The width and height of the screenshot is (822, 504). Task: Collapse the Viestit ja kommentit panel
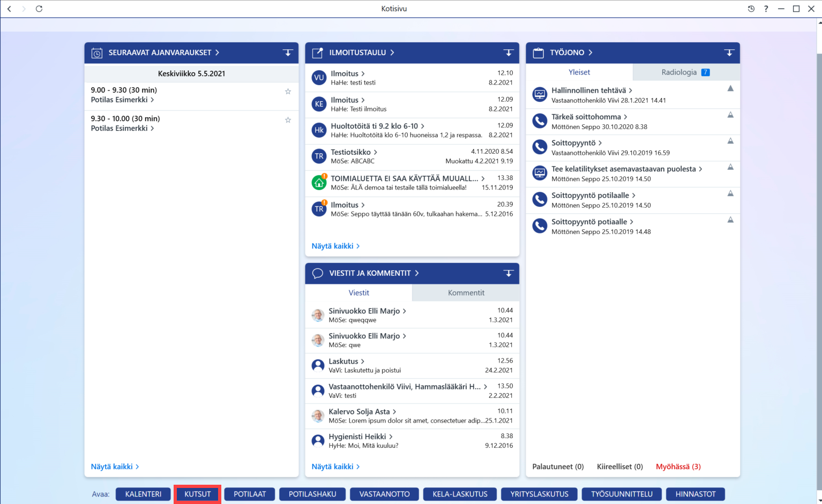coord(509,273)
